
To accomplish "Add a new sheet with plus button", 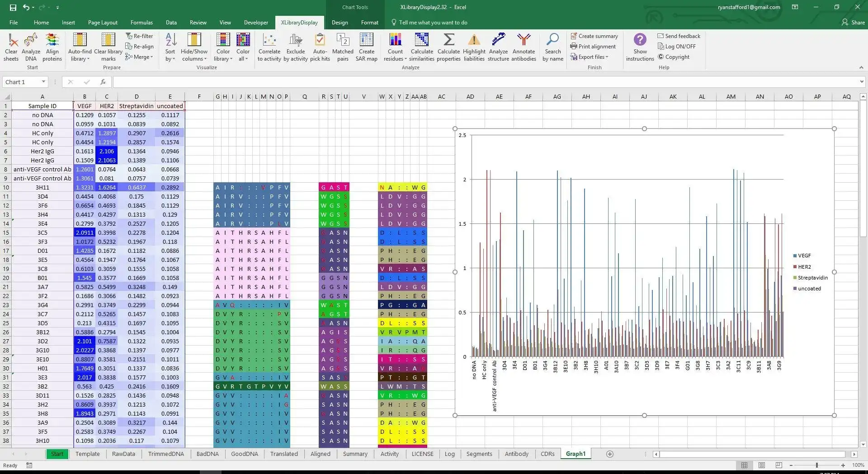I will point(610,454).
